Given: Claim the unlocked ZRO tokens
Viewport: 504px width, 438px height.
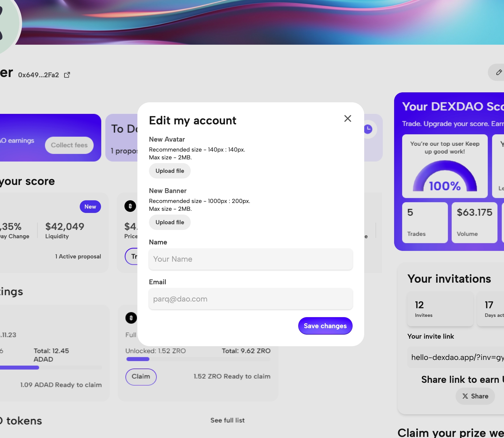Looking at the screenshot, I should click(141, 376).
